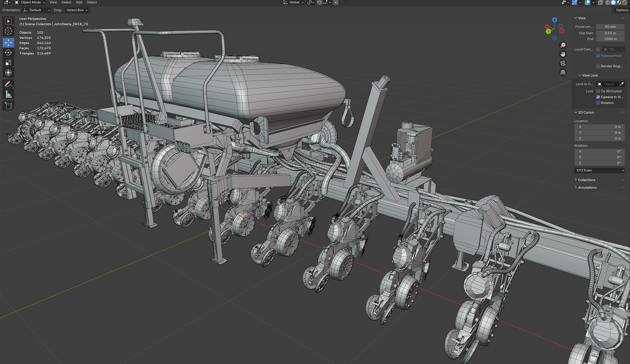Click the 3D Cursor Location X field

point(599,127)
